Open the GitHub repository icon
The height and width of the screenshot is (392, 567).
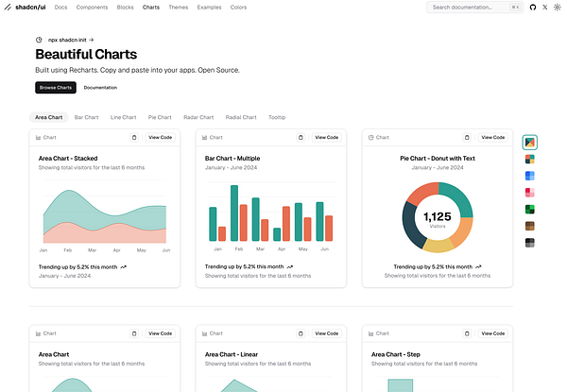coord(533,8)
